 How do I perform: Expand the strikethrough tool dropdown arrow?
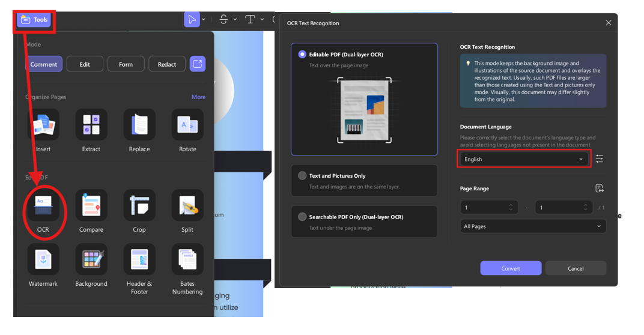tap(235, 19)
